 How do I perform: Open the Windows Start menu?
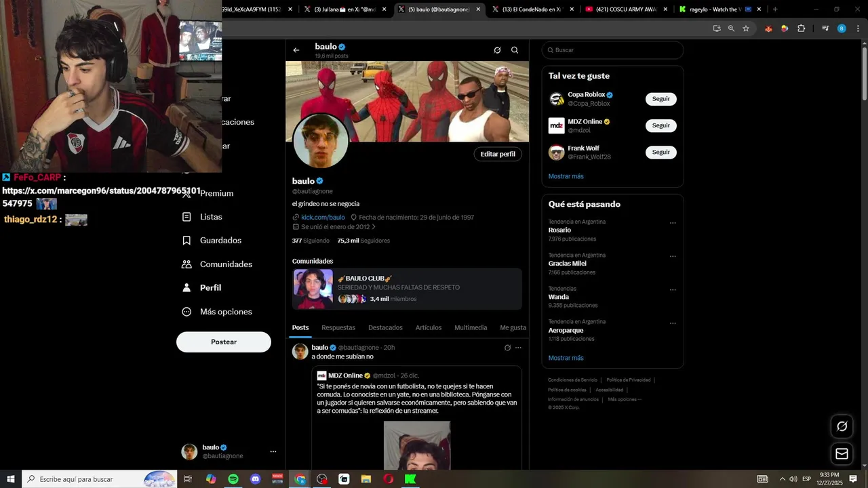coord(11,479)
